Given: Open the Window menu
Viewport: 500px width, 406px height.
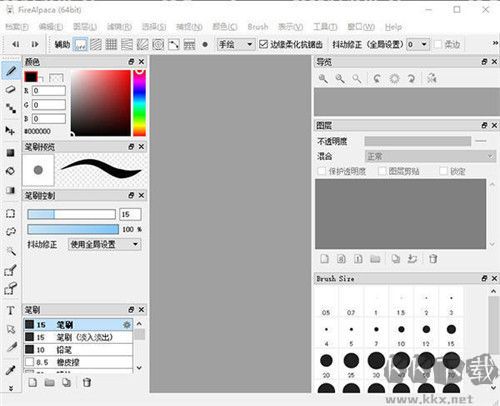Looking at the screenshot, I should [x=361, y=27].
